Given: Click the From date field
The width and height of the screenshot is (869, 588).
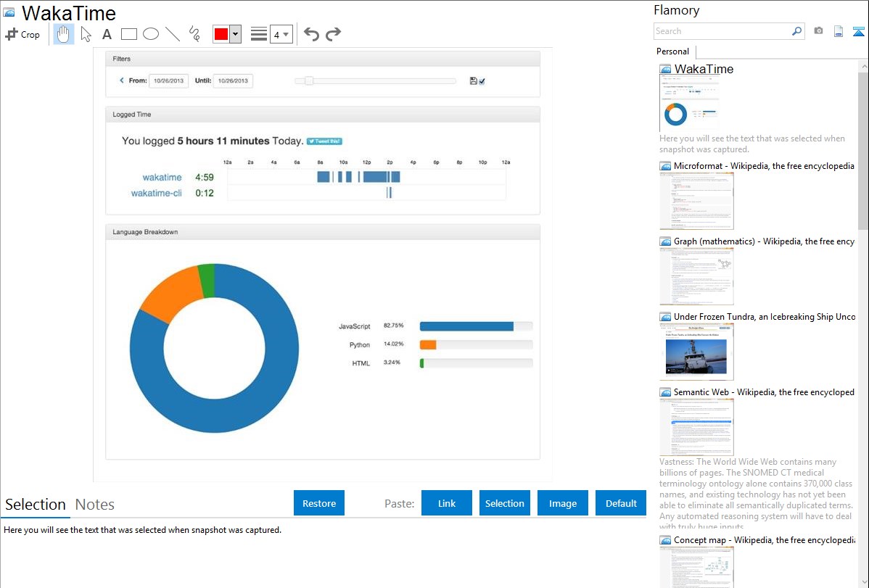Looking at the screenshot, I should click(168, 81).
